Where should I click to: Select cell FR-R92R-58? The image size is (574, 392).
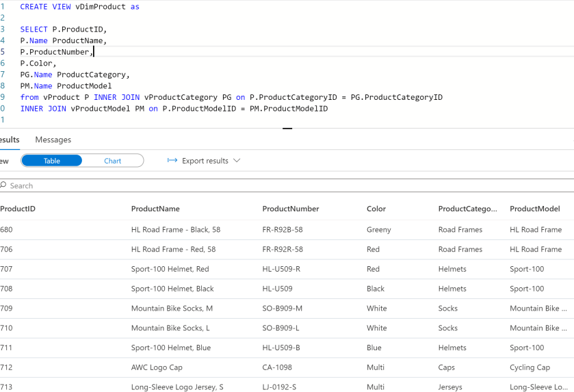pos(283,249)
